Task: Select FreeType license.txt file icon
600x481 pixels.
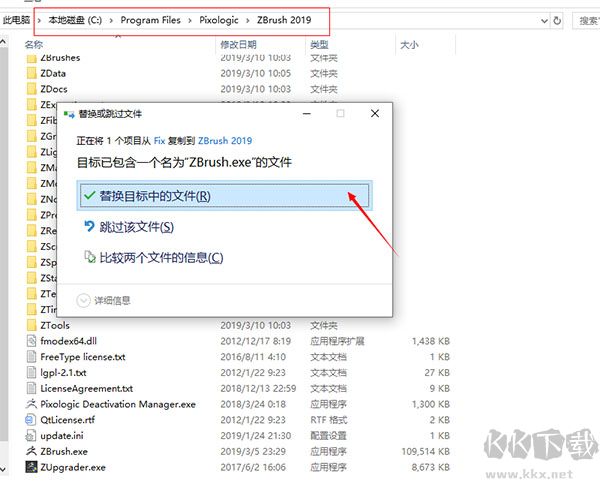Action: [31, 357]
